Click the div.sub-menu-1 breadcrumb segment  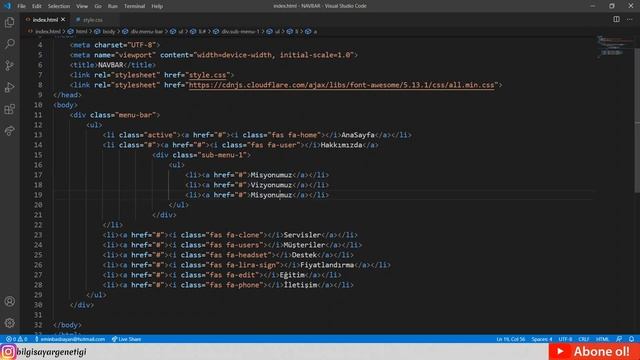(240, 31)
